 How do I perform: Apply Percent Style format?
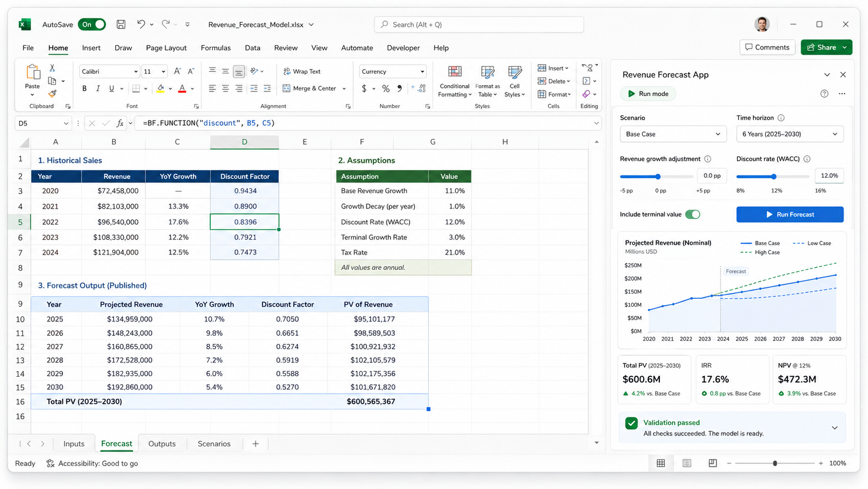(386, 89)
